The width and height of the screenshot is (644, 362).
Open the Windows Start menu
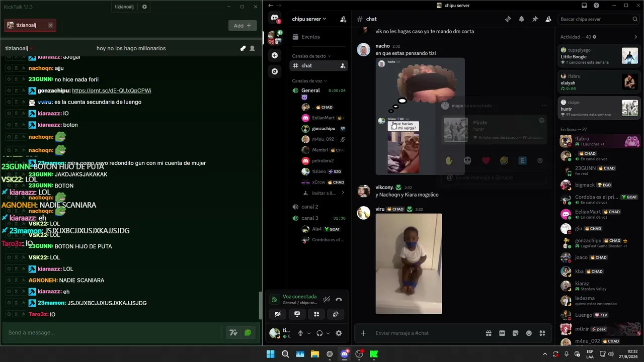(x=271, y=354)
